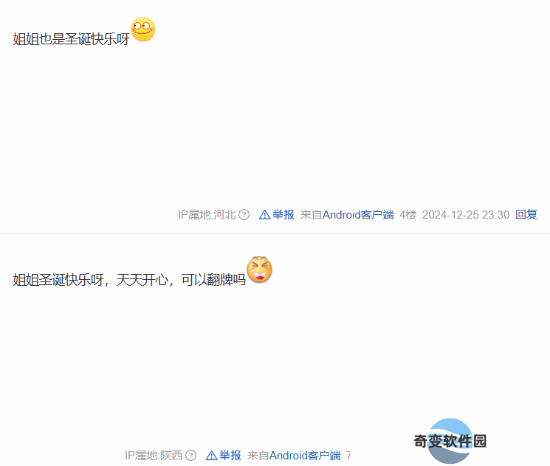550x466 pixels.
Task: Click the timestamp 2024-12-25 23:30
Action: point(465,215)
